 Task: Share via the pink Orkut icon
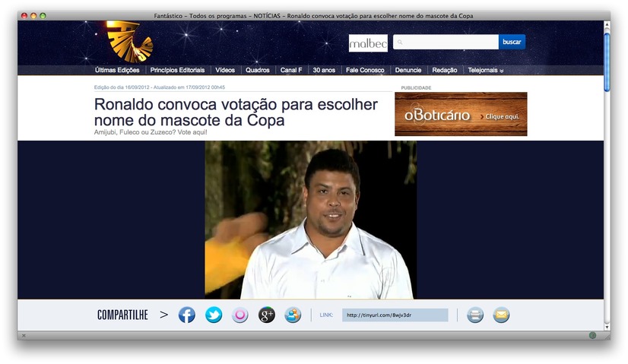point(240,315)
